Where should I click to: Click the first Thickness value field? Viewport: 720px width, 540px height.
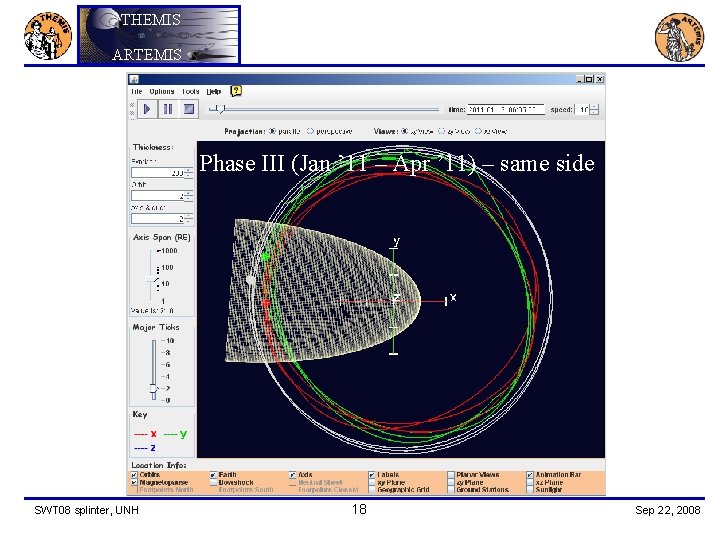click(158, 173)
